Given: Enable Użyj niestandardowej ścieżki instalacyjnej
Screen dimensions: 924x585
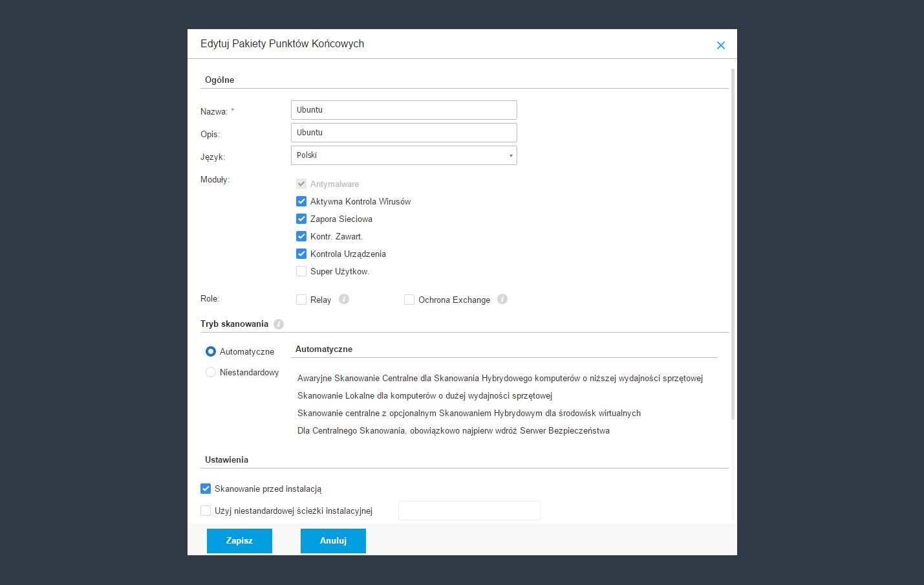Looking at the screenshot, I should coord(206,511).
